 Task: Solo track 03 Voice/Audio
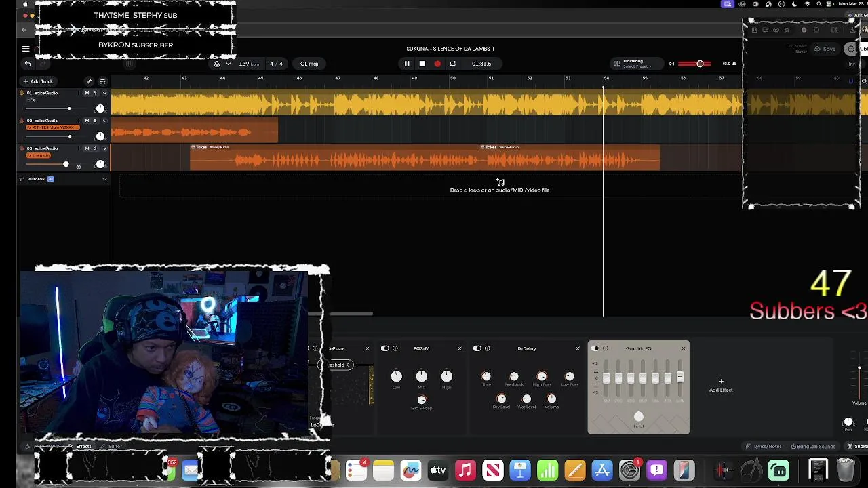(95, 148)
